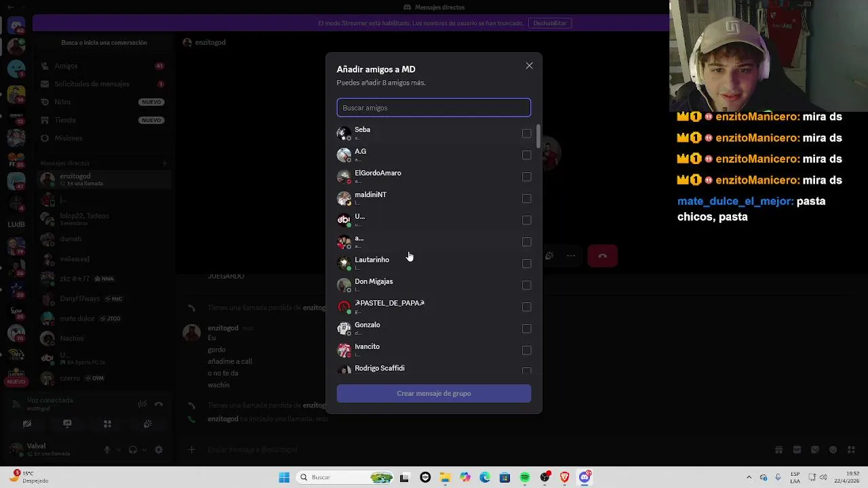Click the plus attach button in message box
The height and width of the screenshot is (488, 868).
[192, 449]
